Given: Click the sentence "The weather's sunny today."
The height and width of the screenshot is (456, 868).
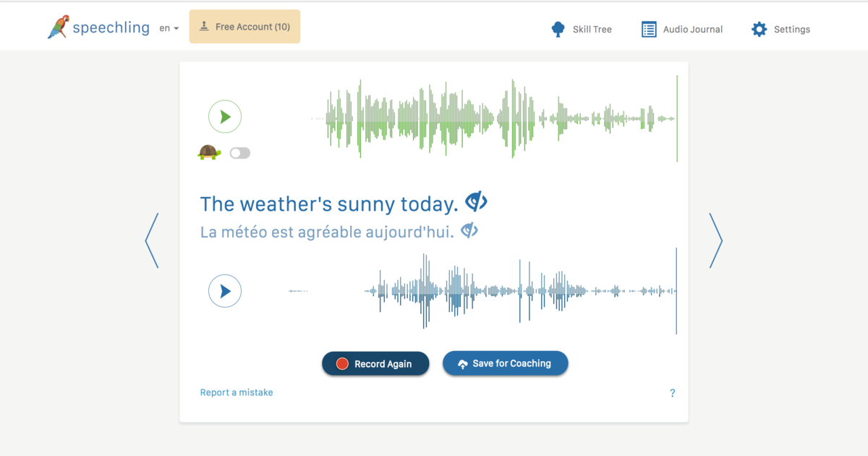Looking at the screenshot, I should pos(329,204).
